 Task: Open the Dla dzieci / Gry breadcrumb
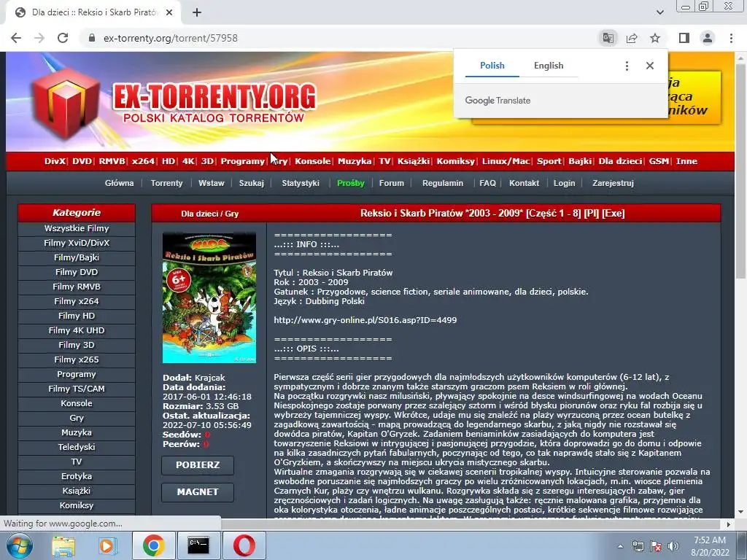(x=209, y=214)
